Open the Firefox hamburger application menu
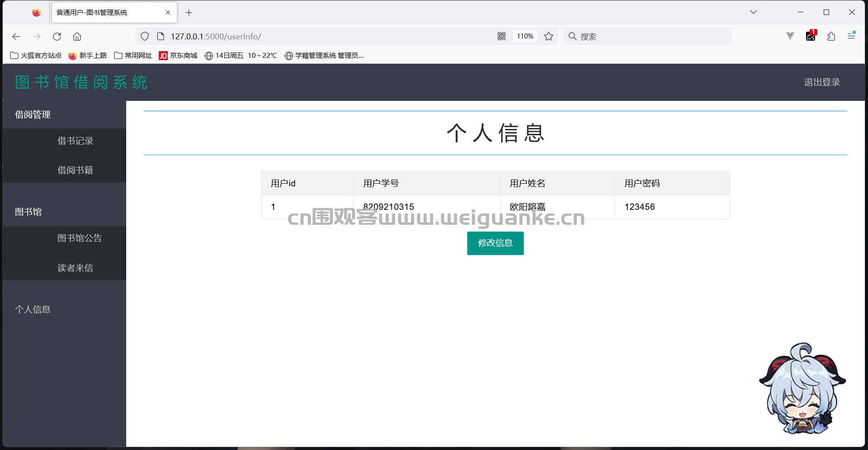Screen dimensions: 868x450 coord(851,36)
